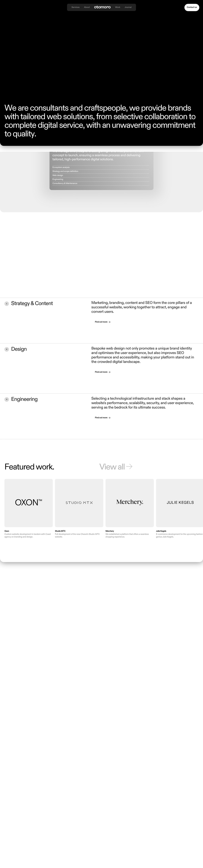Open the Oxon project thumbnail
Image resolution: width=203 pixels, height=868 pixels.
click(x=28, y=502)
